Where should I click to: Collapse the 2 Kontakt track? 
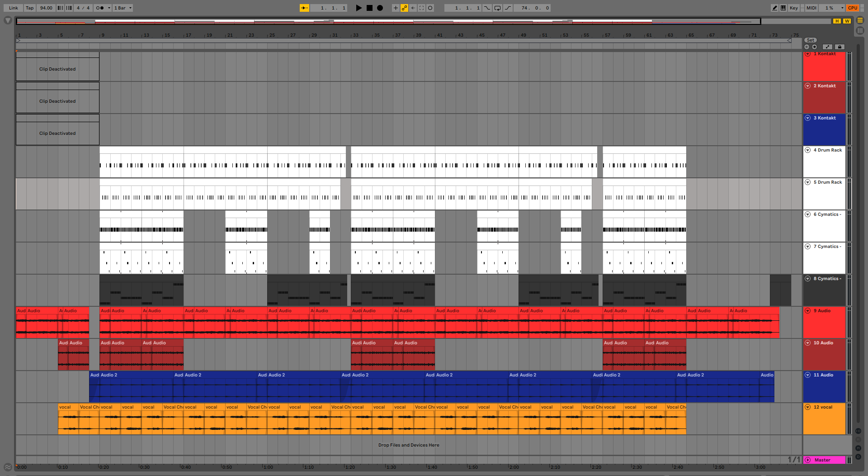[808, 86]
